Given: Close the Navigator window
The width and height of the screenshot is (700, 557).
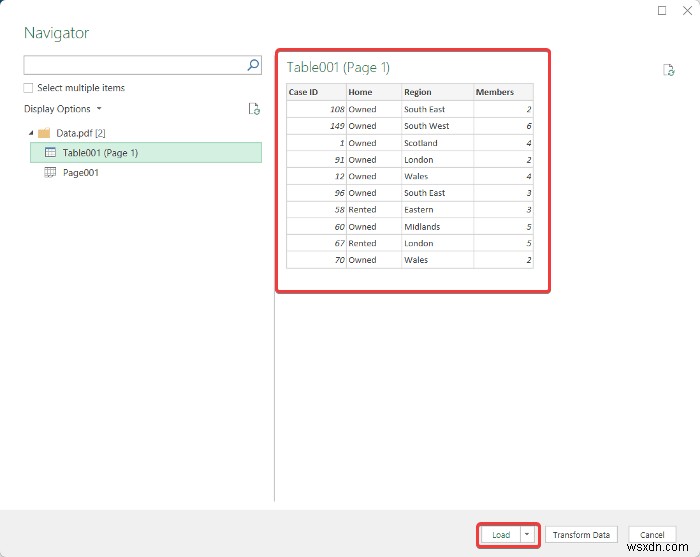Looking at the screenshot, I should 688,10.
